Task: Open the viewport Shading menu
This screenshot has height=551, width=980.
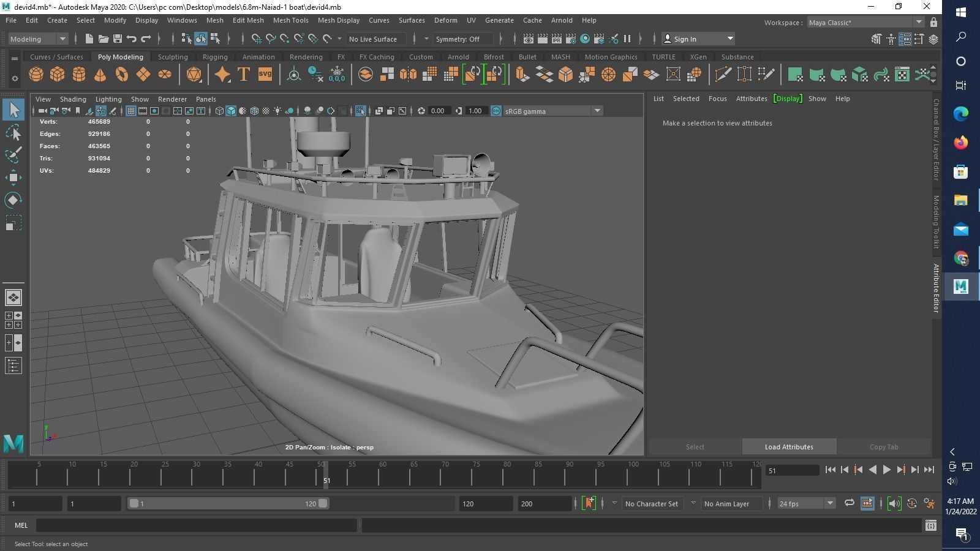Action: click(73, 99)
